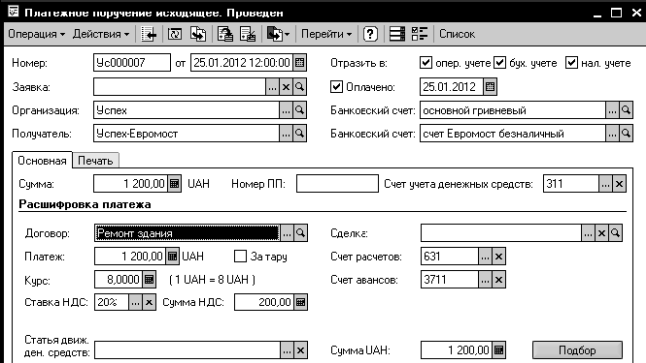The image size is (646, 363).
Task: Toggle the бух. учете checkbox
Action: point(499,63)
